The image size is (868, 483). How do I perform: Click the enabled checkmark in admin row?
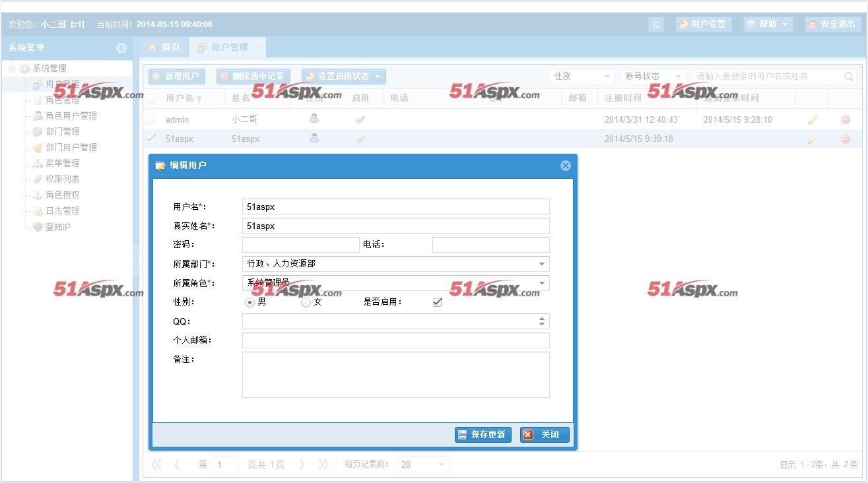click(x=360, y=120)
